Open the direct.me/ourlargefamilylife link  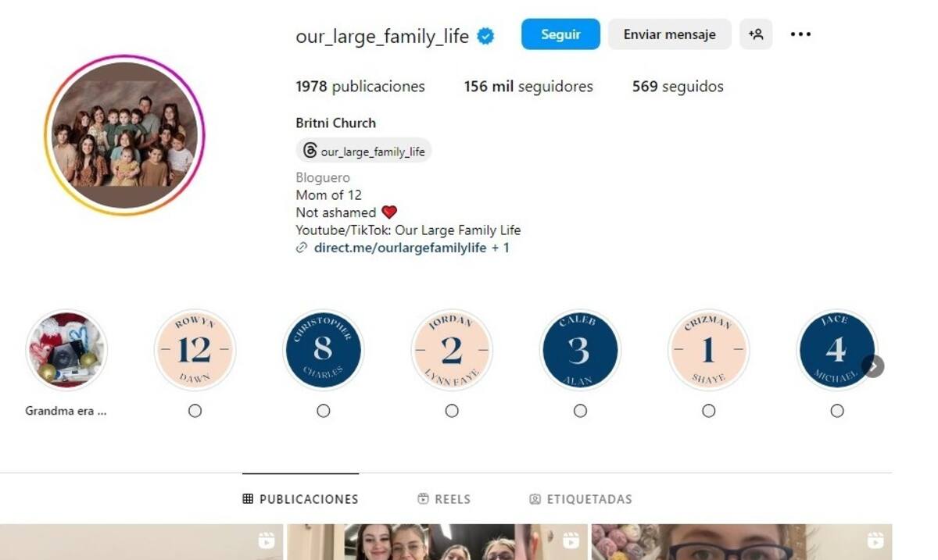(x=400, y=248)
